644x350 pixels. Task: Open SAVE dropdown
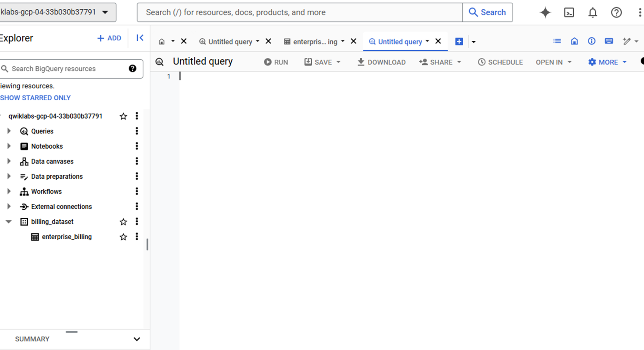(338, 62)
